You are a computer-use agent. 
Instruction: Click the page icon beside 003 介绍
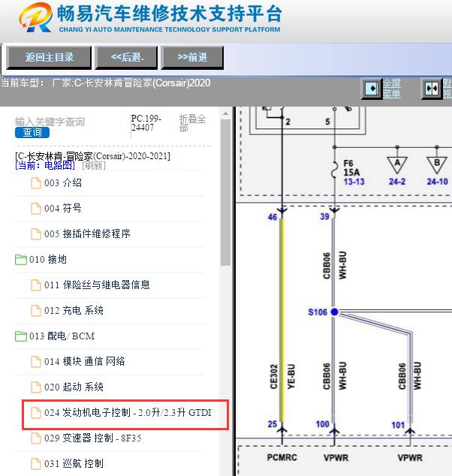pyautogui.click(x=36, y=183)
